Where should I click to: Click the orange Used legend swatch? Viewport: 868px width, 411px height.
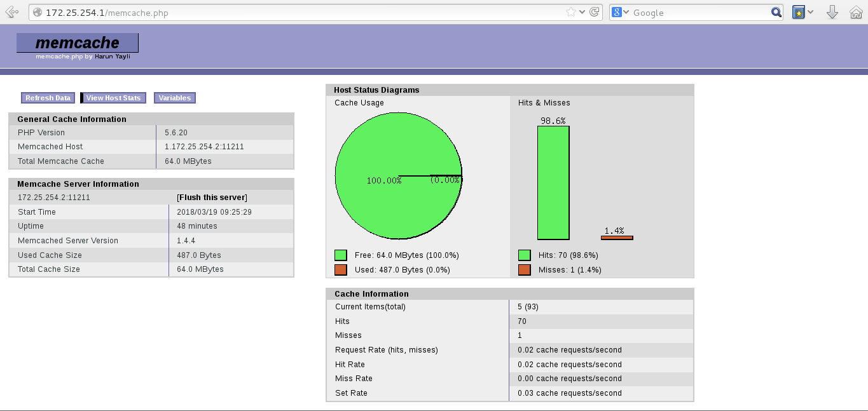click(x=341, y=270)
